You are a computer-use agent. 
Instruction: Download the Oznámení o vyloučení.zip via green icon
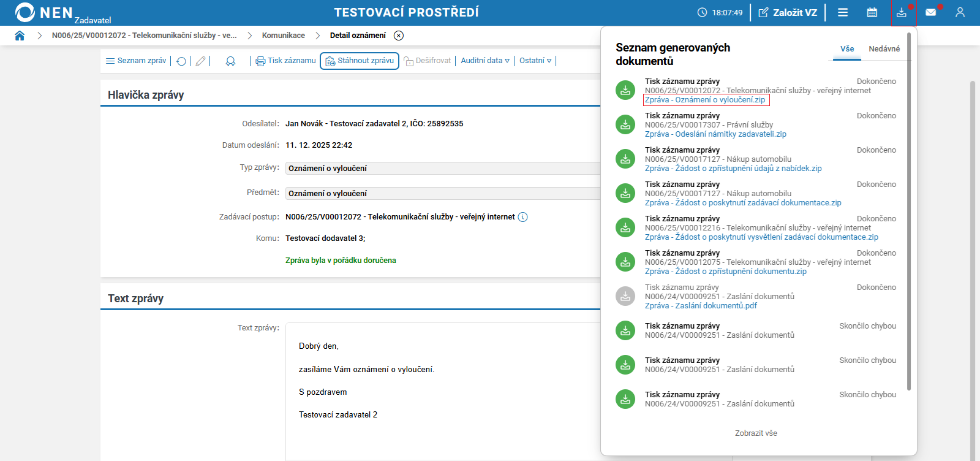point(625,91)
